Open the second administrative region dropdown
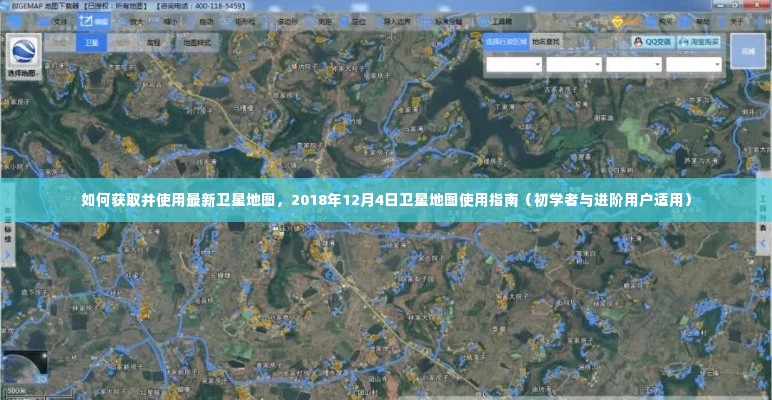Viewport: 772px width, 400px height. coord(574,65)
